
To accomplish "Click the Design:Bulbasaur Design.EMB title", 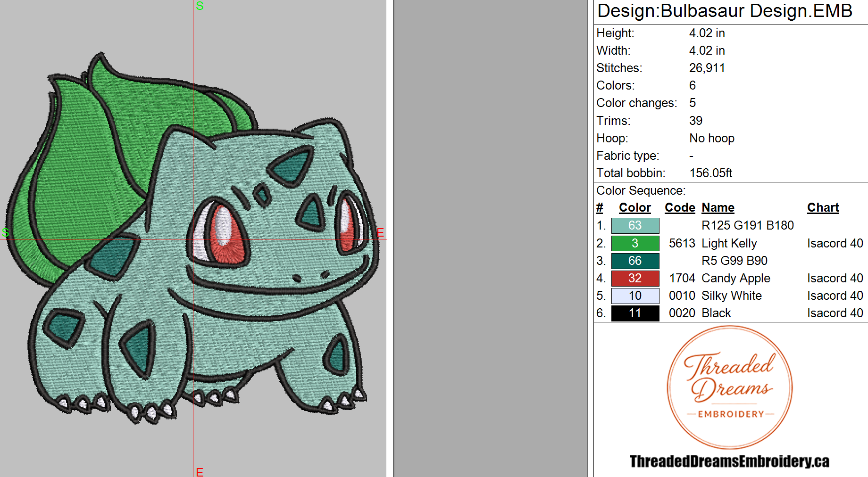I will click(725, 11).
